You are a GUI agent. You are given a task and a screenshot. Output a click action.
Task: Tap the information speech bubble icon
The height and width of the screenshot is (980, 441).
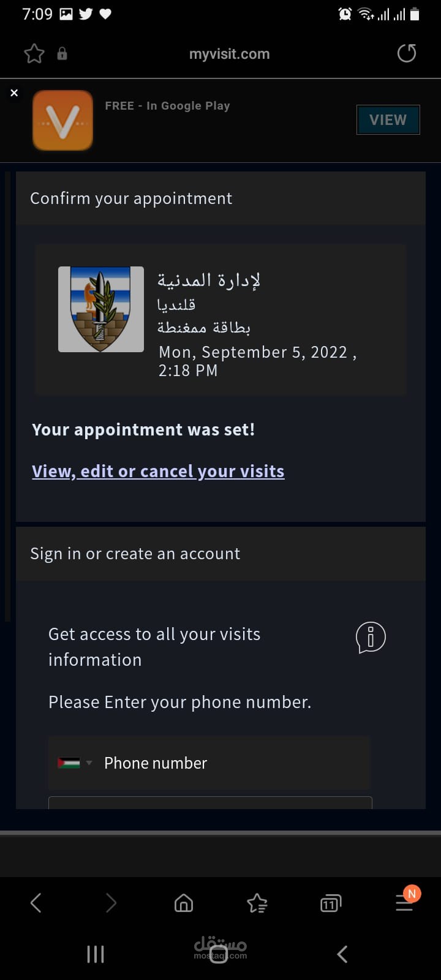pyautogui.click(x=371, y=637)
